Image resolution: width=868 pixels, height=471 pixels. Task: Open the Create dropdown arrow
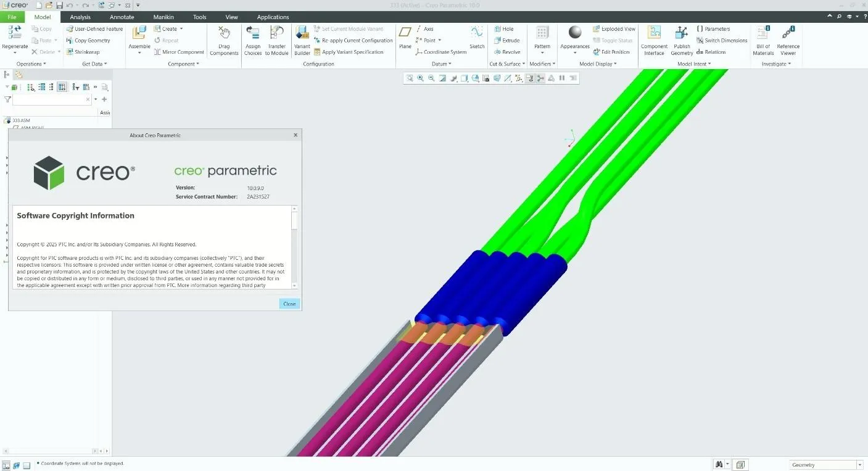[x=181, y=29]
